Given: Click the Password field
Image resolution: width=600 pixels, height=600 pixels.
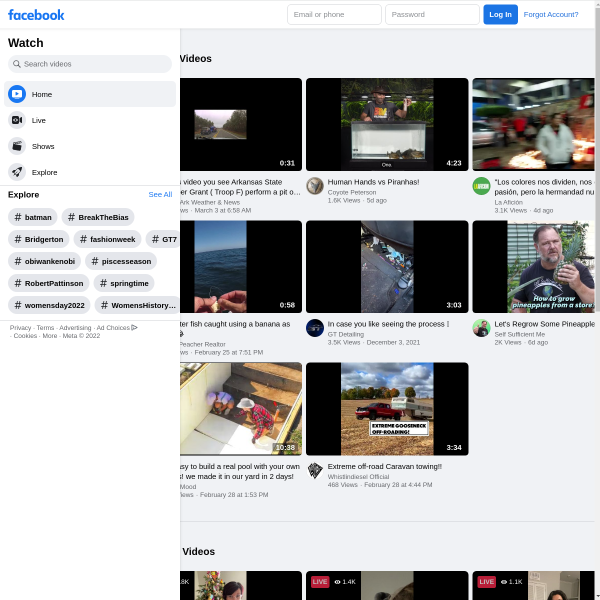Looking at the screenshot, I should (x=432, y=15).
